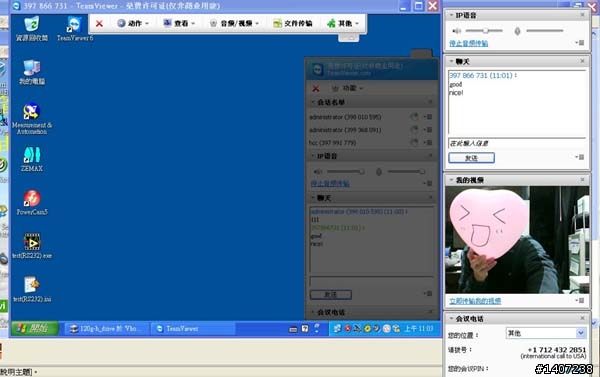This screenshot has width=600, height=377.
Task: Collapse the 我的视频 widget
Action: pyautogui.click(x=452, y=180)
